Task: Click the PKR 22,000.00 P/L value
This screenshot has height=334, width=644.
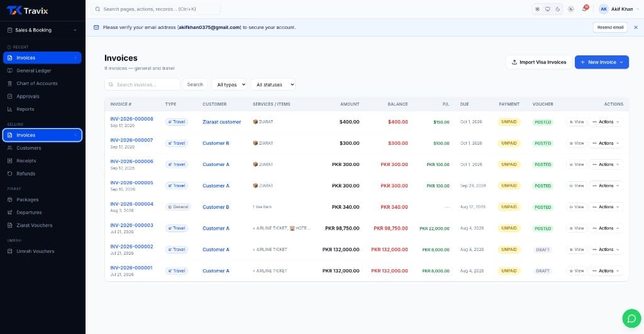Action: (x=434, y=228)
